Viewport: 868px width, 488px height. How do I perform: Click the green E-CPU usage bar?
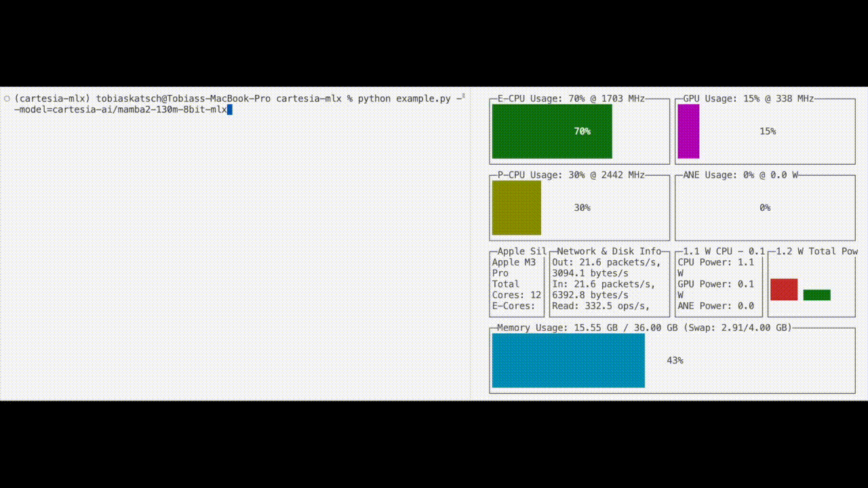[x=552, y=131]
